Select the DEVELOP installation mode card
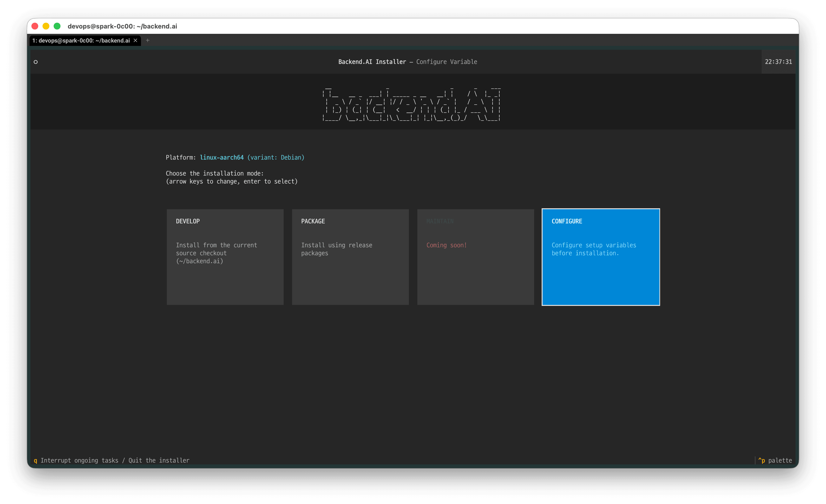This screenshot has width=826, height=504. click(x=225, y=257)
